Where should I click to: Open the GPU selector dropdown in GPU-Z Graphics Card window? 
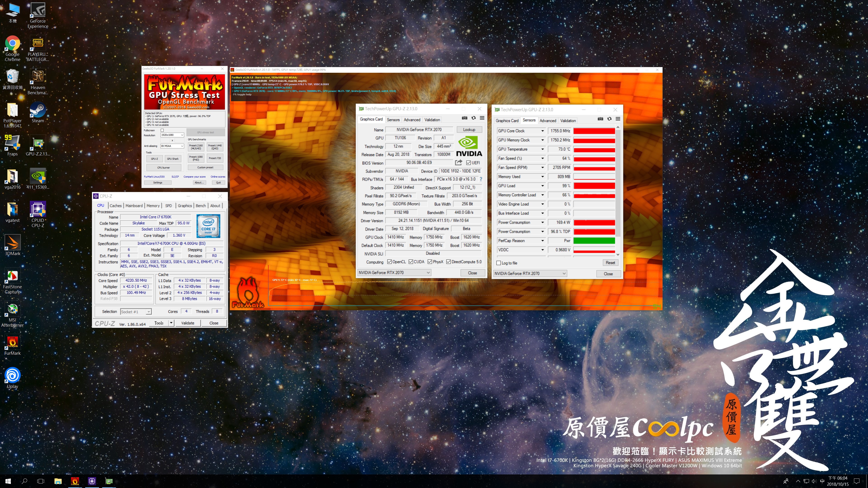tap(394, 272)
